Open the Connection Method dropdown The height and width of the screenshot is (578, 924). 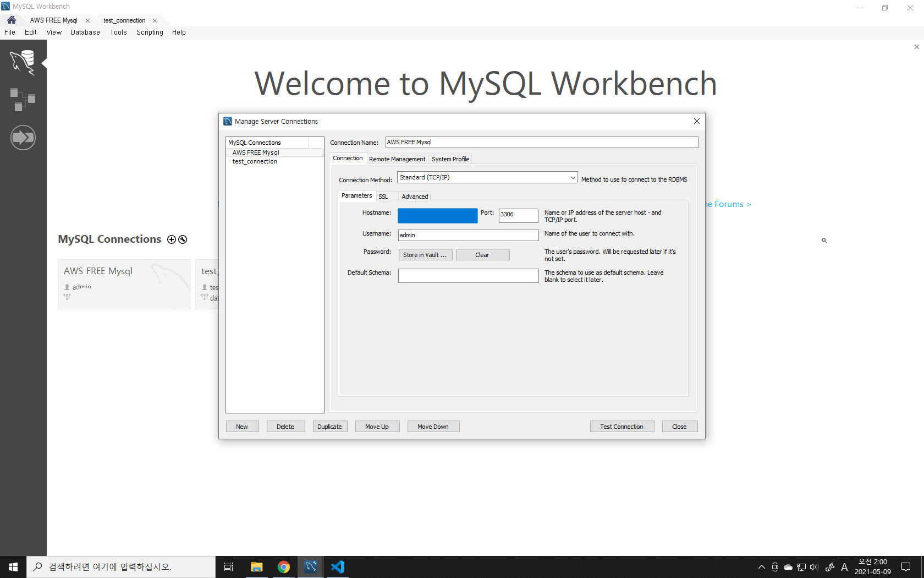click(x=487, y=177)
